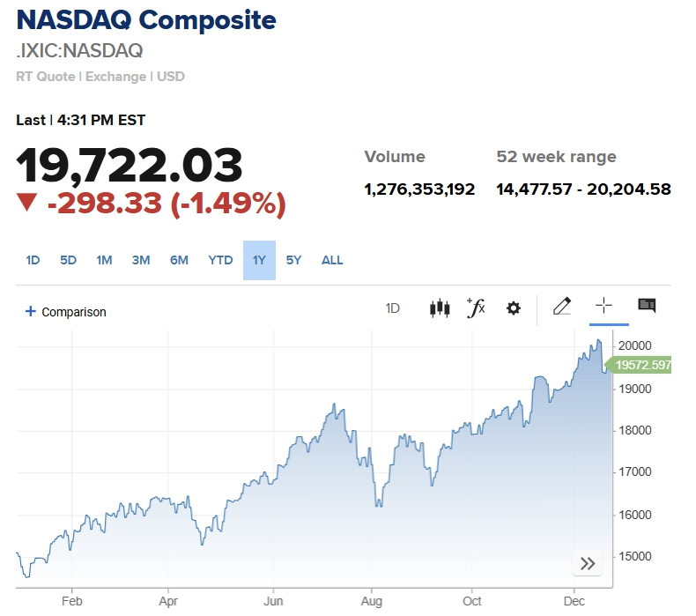Screen dimensions: 696x616
Task: Show the ALL time range
Action: pos(332,260)
